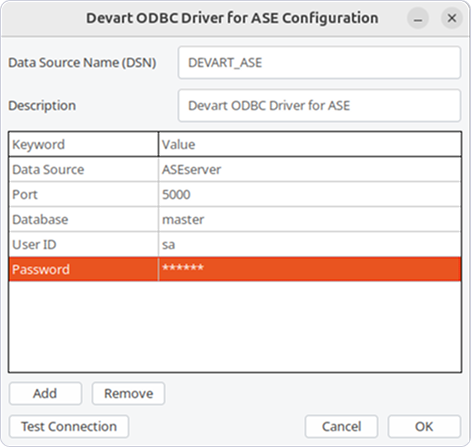This screenshot has width=471, height=447.
Task: Click Cancel to discard the configuration
Action: click(x=341, y=426)
